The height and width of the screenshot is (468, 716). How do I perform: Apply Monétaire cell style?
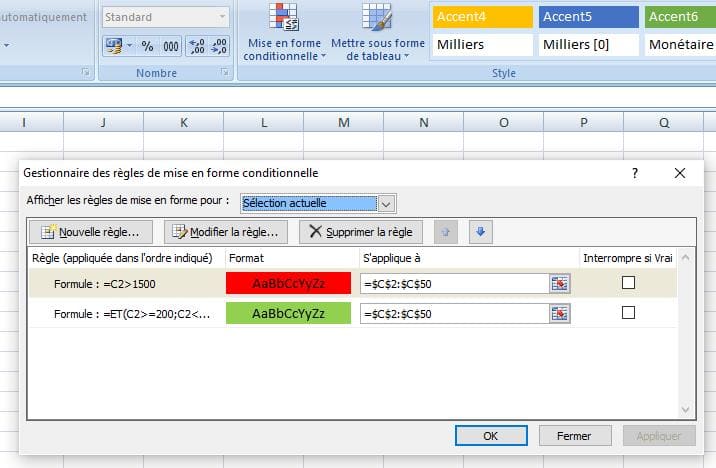click(x=680, y=45)
